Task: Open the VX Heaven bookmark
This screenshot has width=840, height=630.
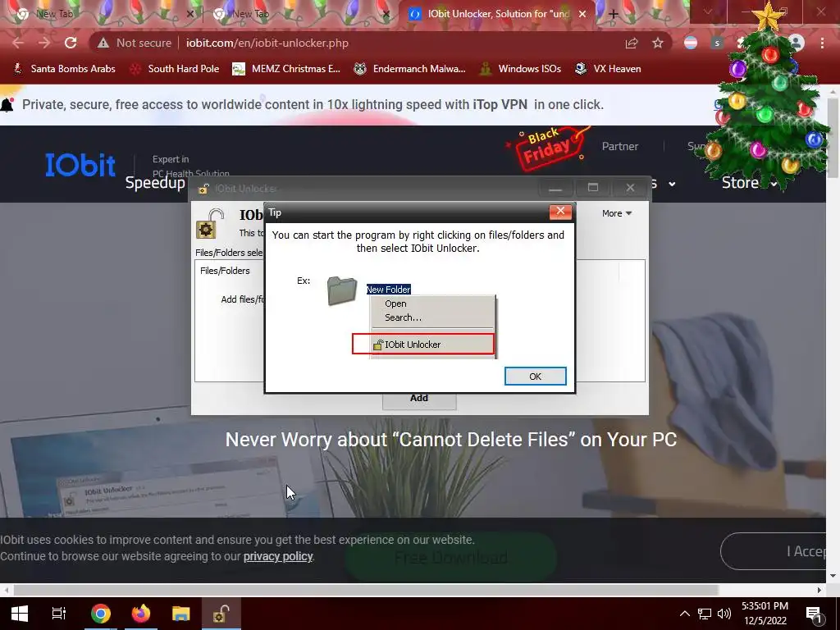Action: [x=608, y=69]
